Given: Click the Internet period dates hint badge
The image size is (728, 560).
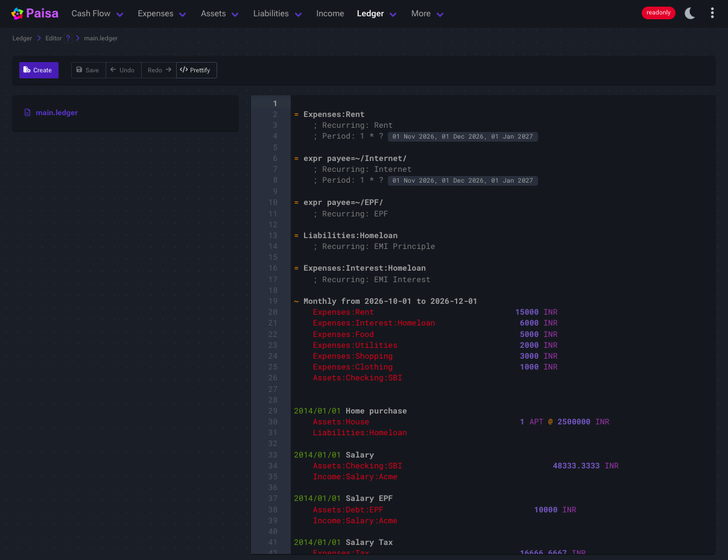Looking at the screenshot, I should pyautogui.click(x=463, y=181).
